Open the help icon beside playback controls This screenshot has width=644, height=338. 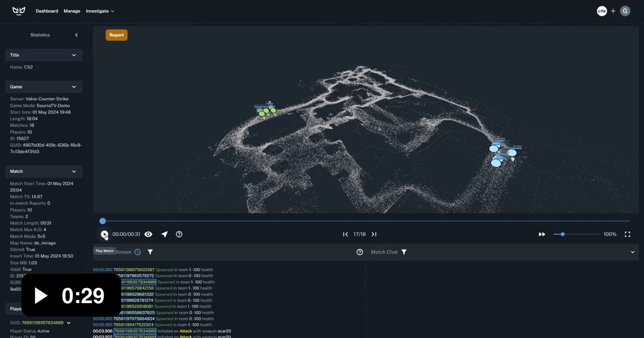click(179, 234)
